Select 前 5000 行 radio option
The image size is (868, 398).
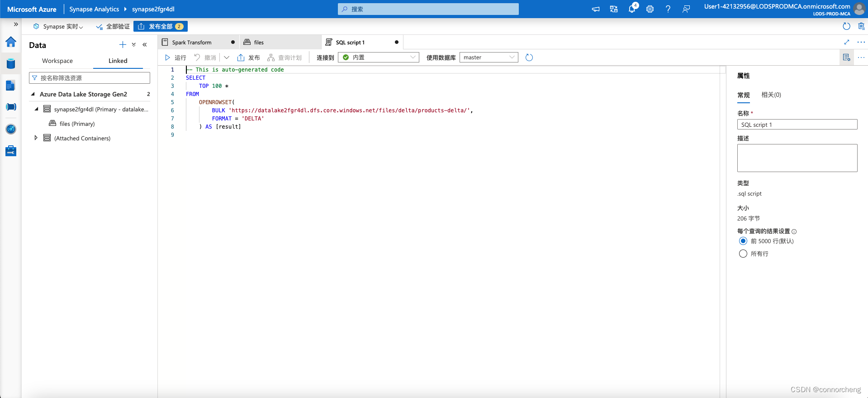coord(743,241)
